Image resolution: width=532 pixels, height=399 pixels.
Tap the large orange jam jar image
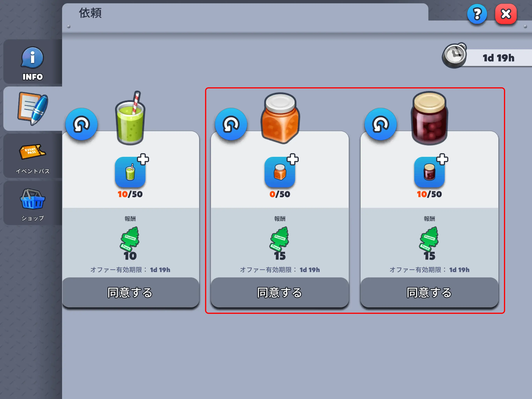click(x=280, y=118)
